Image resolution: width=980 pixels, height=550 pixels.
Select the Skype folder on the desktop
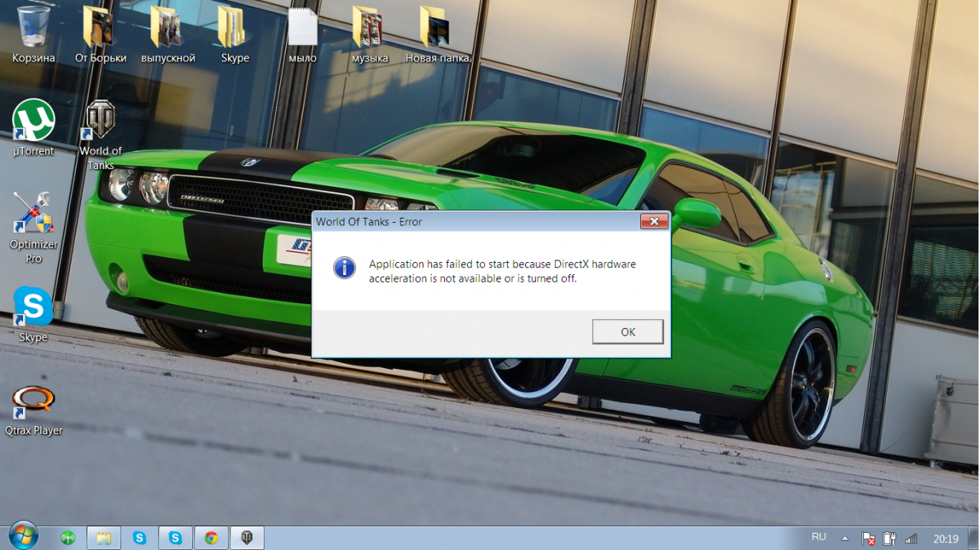click(x=234, y=35)
